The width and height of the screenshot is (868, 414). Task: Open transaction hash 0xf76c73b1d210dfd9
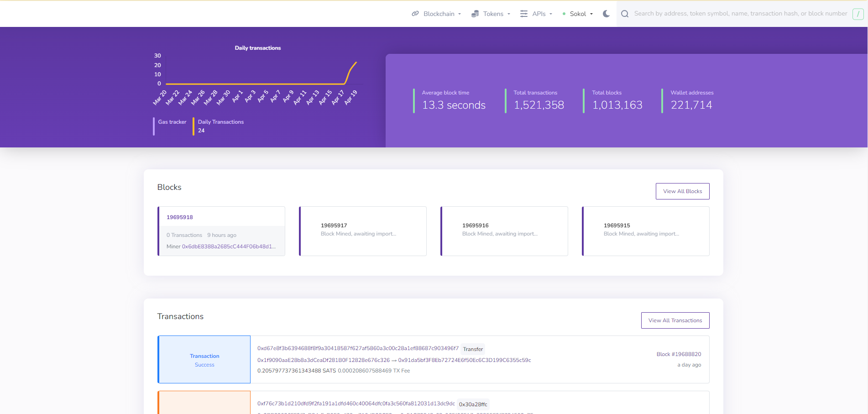tap(356, 404)
